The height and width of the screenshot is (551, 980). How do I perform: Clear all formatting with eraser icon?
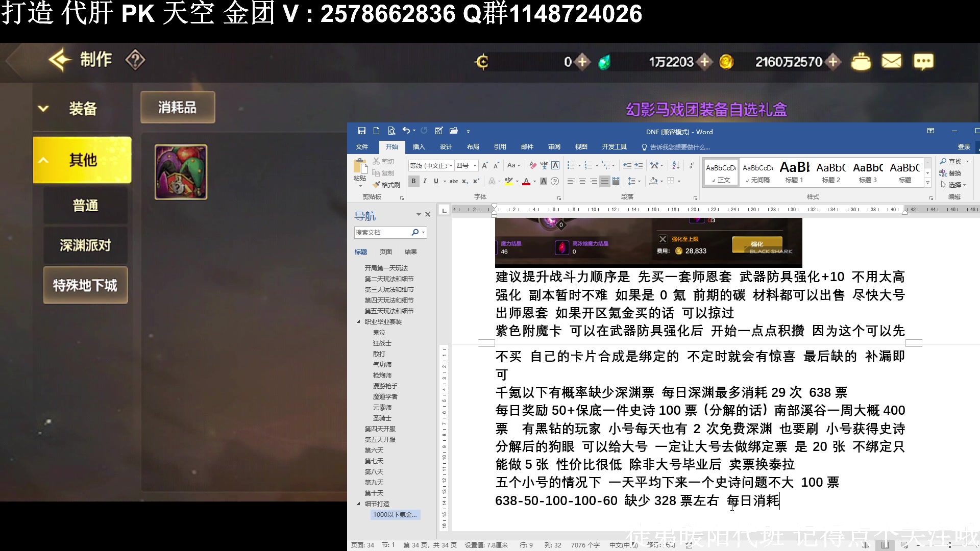pyautogui.click(x=533, y=165)
